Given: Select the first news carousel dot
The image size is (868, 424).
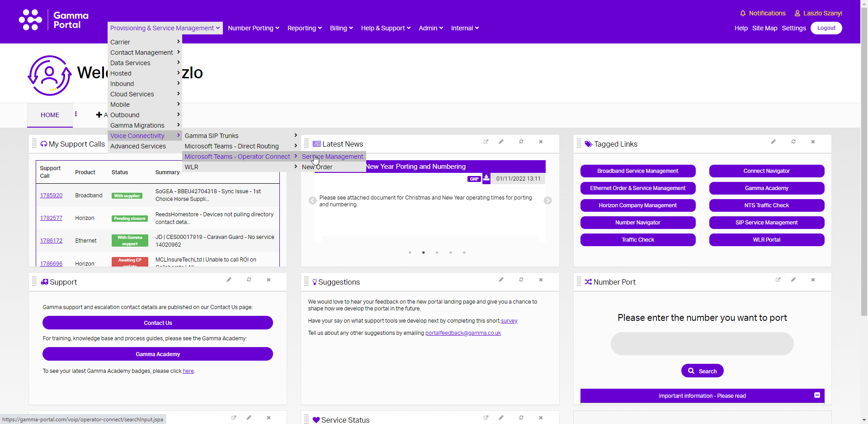Looking at the screenshot, I should pos(410,252).
